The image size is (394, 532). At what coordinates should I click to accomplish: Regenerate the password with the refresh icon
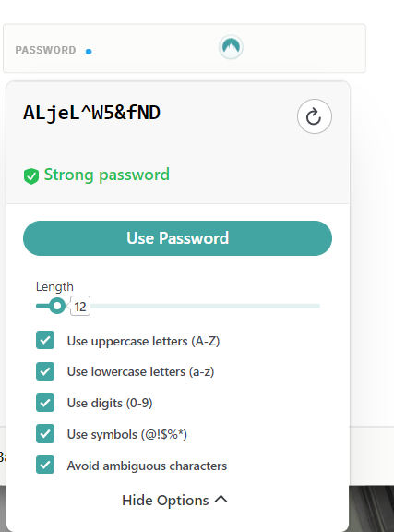315,116
